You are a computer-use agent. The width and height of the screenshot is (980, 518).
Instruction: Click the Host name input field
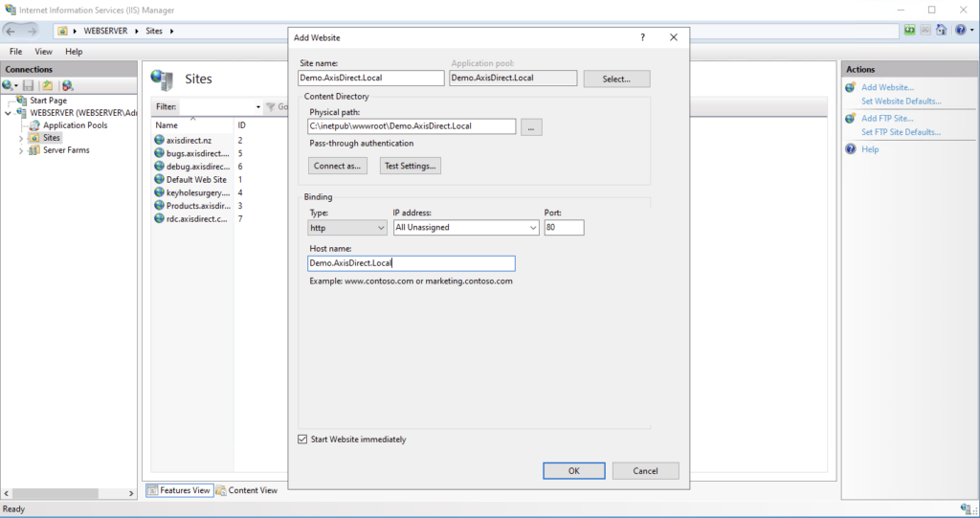[x=412, y=263]
